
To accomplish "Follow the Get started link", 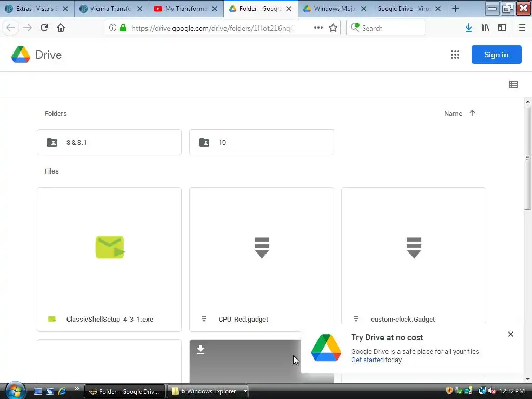I will click(x=367, y=360).
